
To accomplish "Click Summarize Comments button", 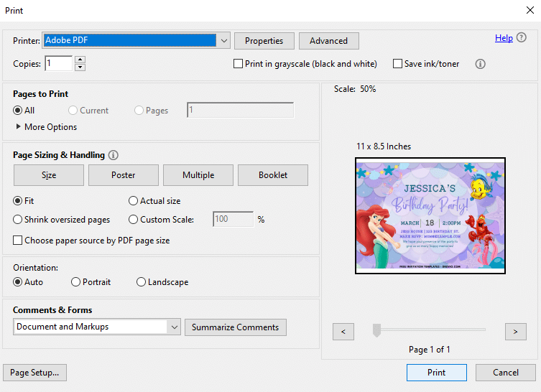I will (236, 327).
